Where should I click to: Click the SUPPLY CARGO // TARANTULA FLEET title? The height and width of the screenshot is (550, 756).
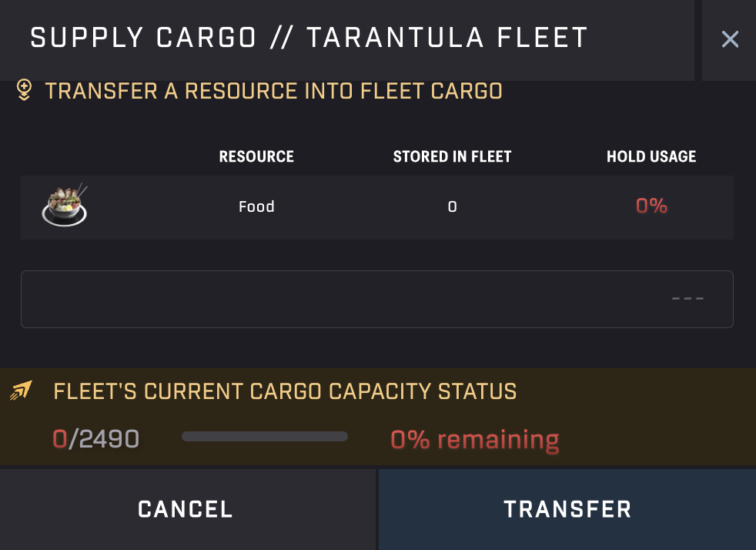(306, 39)
